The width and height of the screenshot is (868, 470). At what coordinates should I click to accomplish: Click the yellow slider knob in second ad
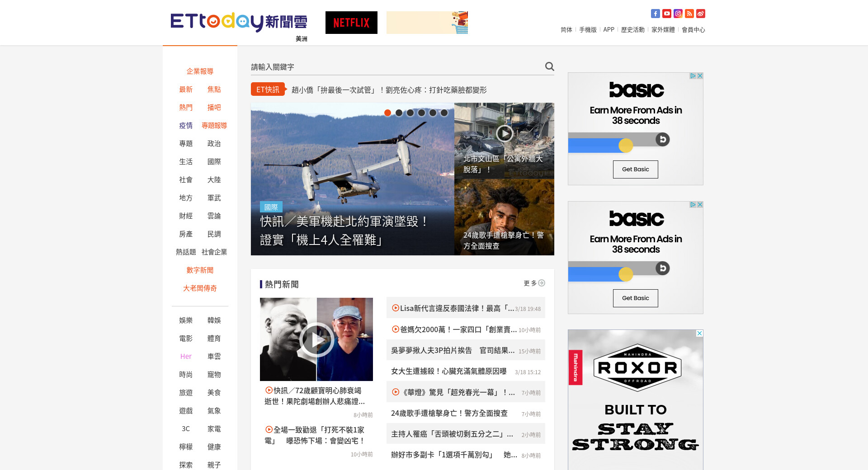point(626,274)
